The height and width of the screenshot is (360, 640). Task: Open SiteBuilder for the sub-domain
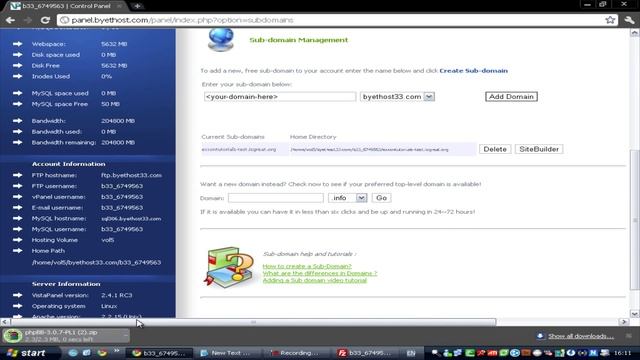[539, 149]
